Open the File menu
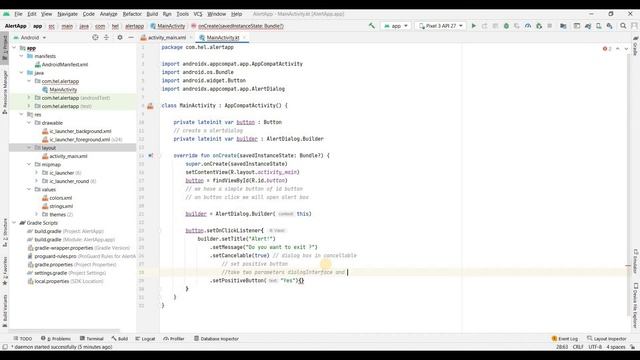Image resolution: width=640 pixels, height=360 pixels. tap(18, 14)
